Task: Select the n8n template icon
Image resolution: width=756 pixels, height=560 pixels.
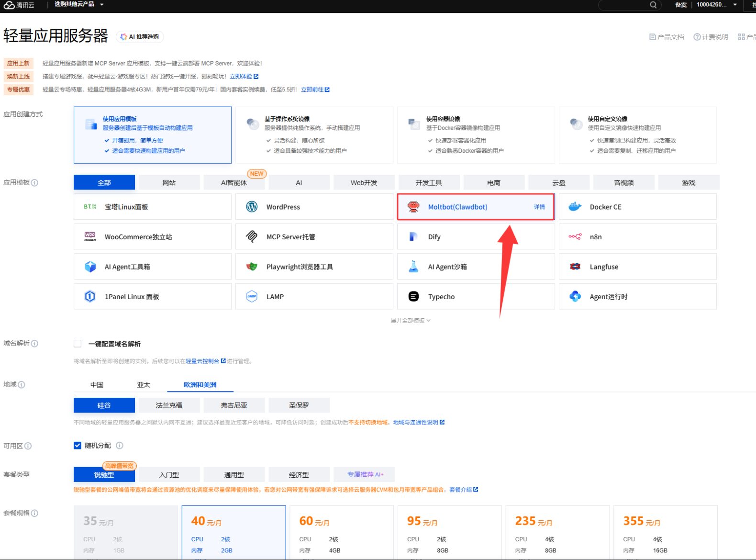Action: (x=575, y=236)
